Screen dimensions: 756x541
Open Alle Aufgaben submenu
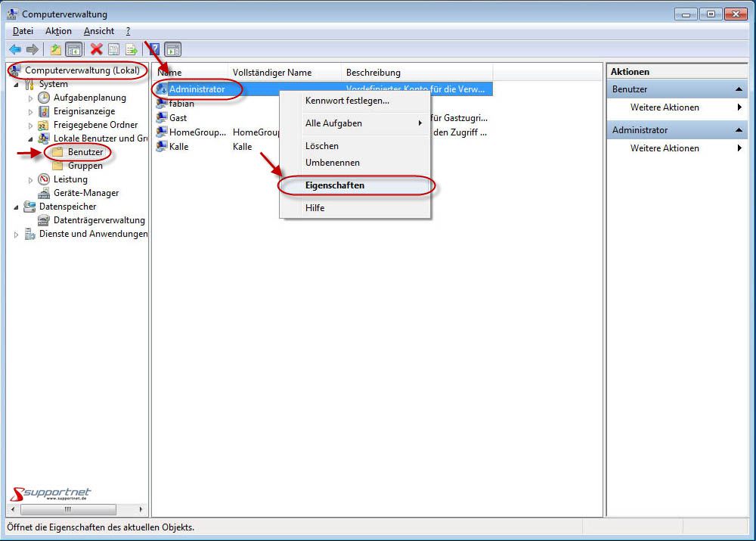333,123
